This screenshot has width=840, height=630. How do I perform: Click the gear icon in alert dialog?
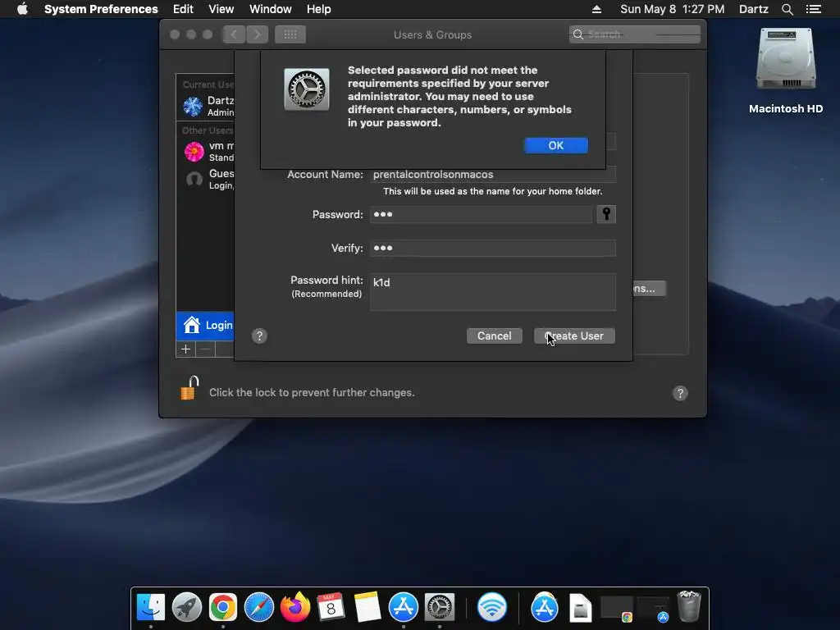[x=307, y=89]
